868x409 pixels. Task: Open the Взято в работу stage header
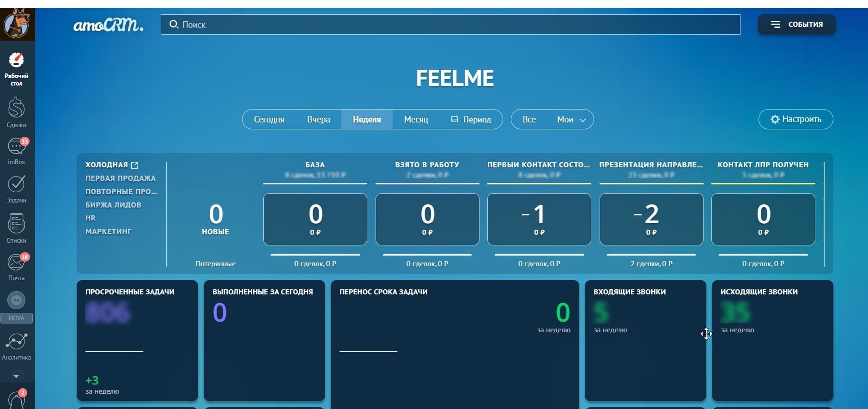[427, 165]
